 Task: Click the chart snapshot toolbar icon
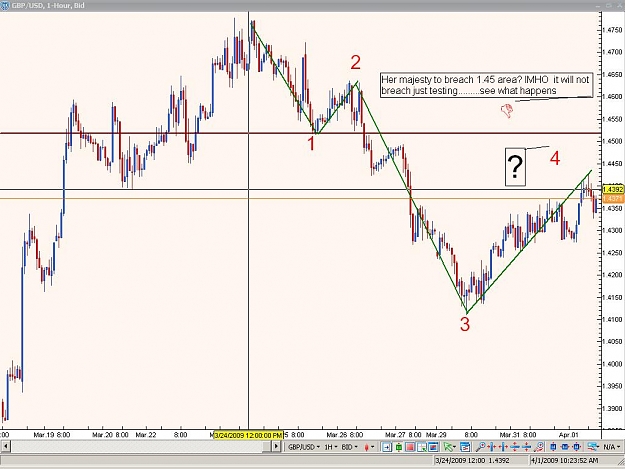click(x=433, y=447)
